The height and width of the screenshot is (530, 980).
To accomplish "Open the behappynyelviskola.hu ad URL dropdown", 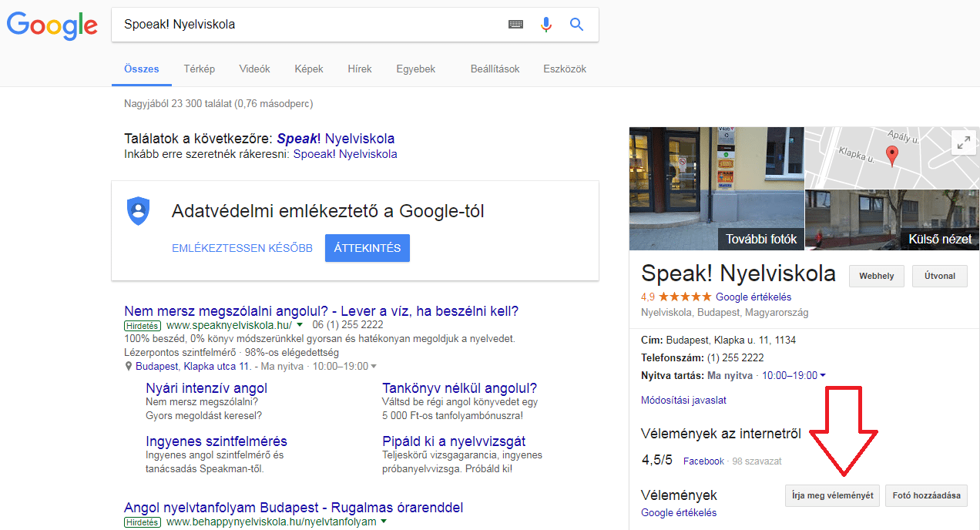I will tap(383, 522).
